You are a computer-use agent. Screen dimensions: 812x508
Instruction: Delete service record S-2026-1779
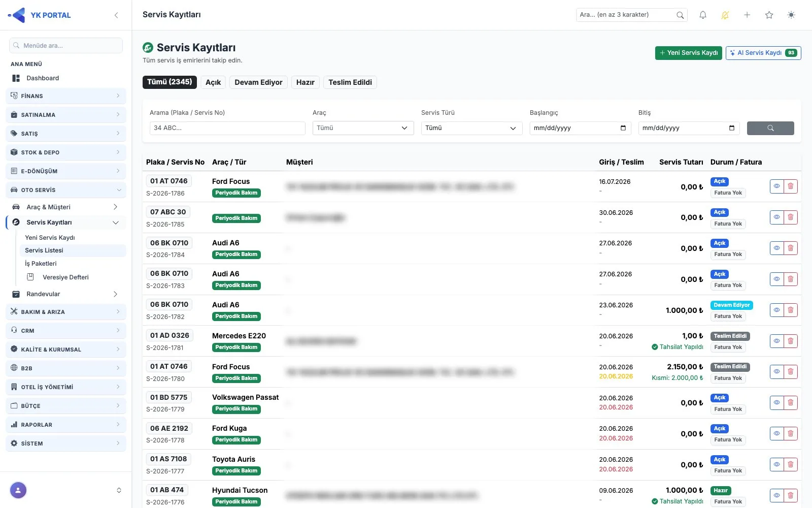pyautogui.click(x=791, y=403)
